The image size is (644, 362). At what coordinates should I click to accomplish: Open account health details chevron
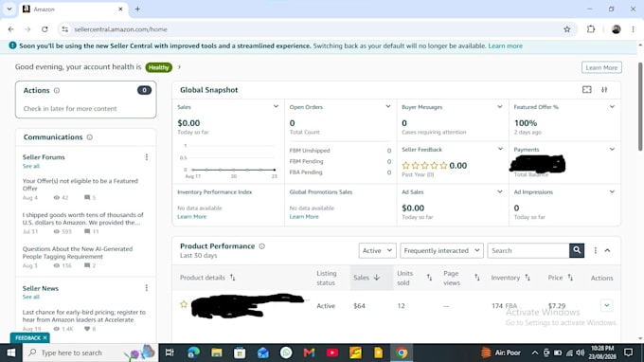tap(179, 67)
